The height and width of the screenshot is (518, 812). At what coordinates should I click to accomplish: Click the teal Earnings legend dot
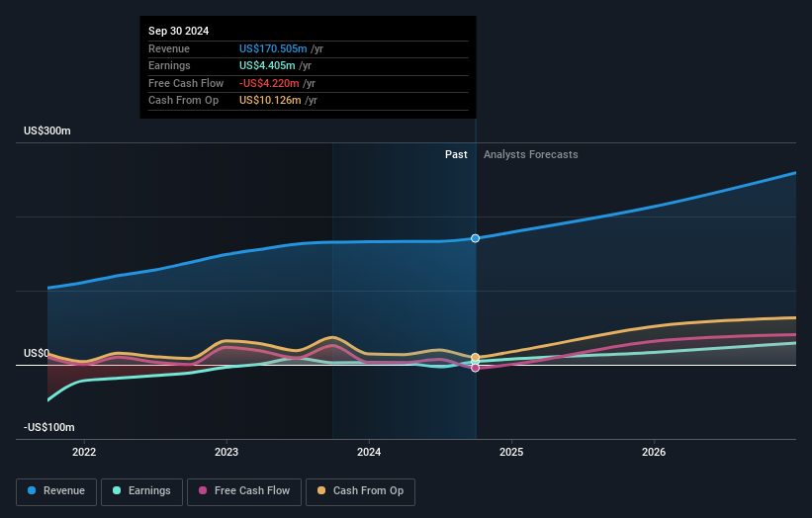point(117,490)
